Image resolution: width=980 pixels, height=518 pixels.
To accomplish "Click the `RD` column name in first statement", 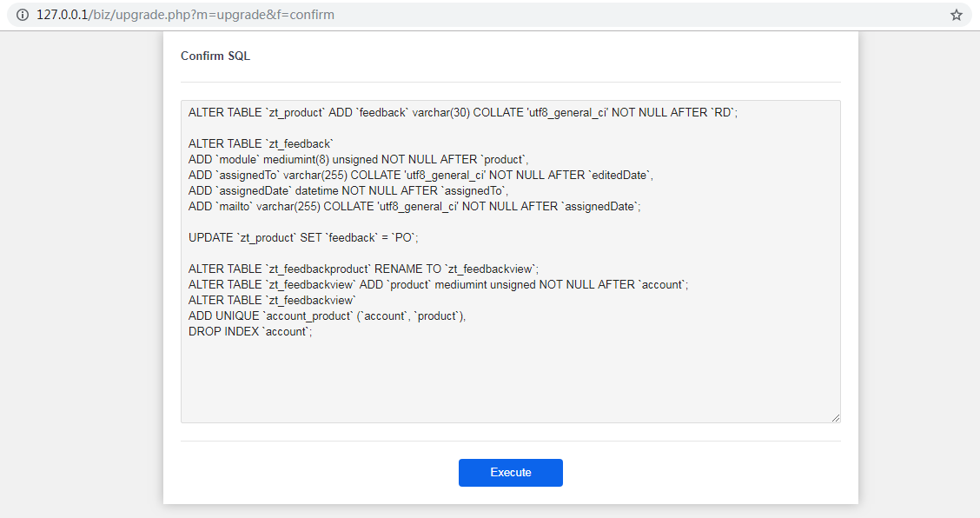I will pyautogui.click(x=723, y=113).
